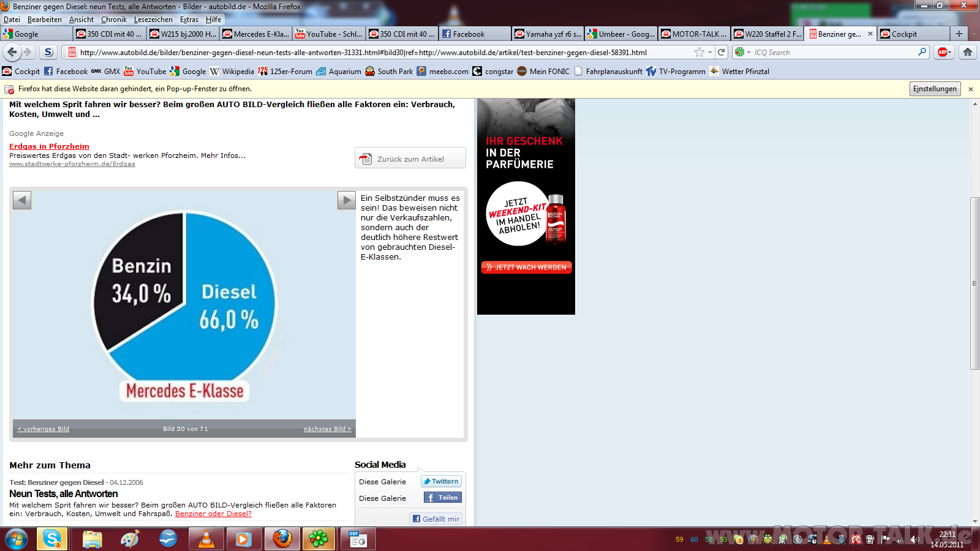The width and height of the screenshot is (980, 551).
Task: Switch to the YouTube - Schl... tab
Action: tap(329, 34)
